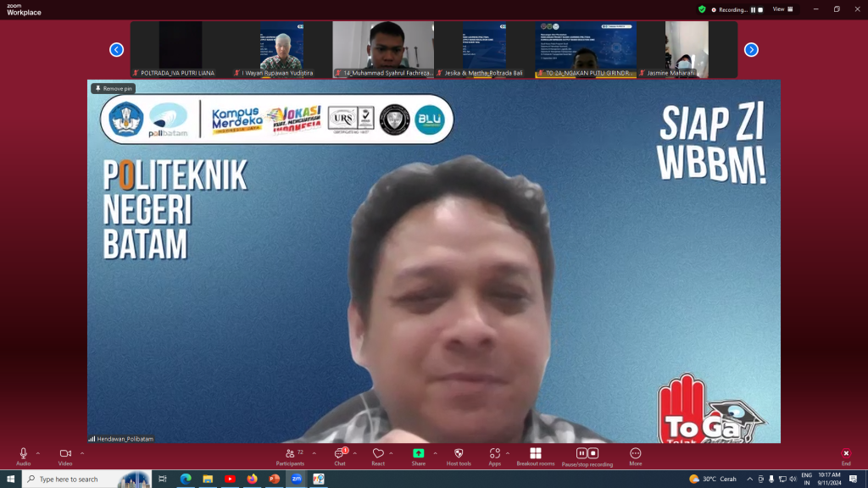Open Firefox from the Windows taskbar
This screenshot has height=488, width=868.
click(252, 479)
